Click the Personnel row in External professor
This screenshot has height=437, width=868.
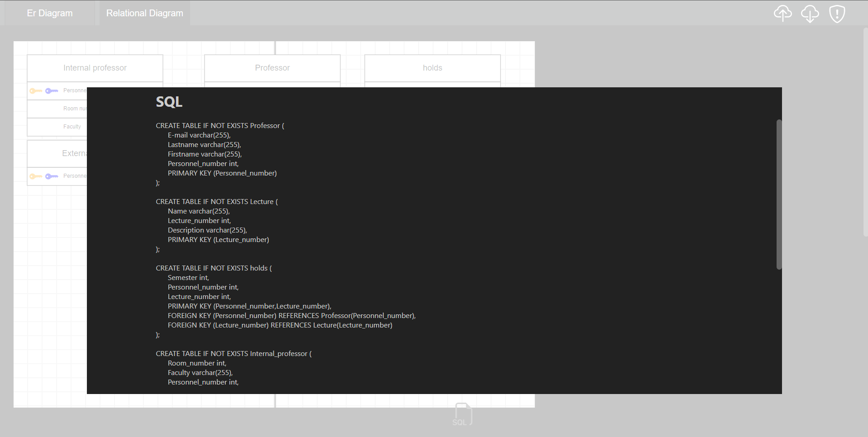click(x=75, y=176)
